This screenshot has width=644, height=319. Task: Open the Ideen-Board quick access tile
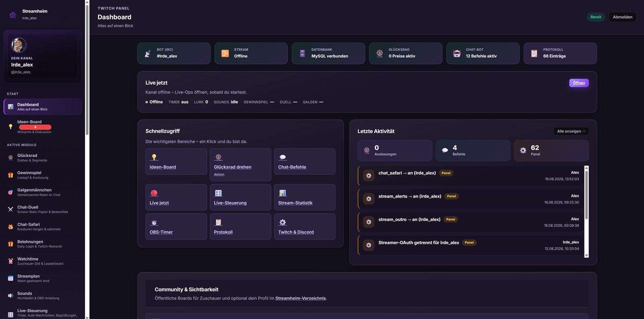pyautogui.click(x=176, y=162)
